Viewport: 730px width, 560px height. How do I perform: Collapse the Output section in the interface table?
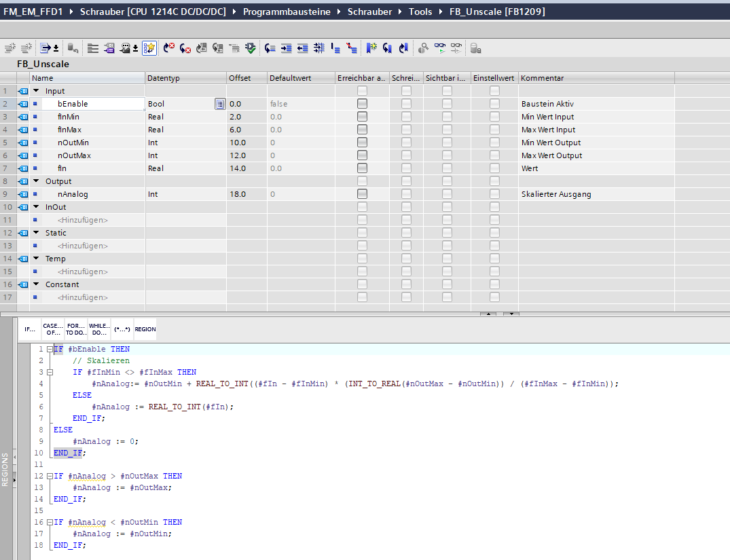point(36,181)
